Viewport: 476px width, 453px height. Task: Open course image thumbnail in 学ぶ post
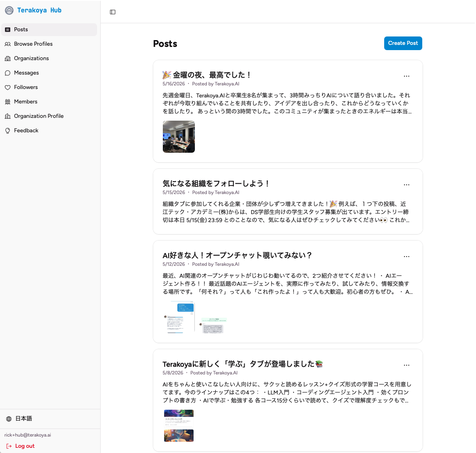point(179,426)
